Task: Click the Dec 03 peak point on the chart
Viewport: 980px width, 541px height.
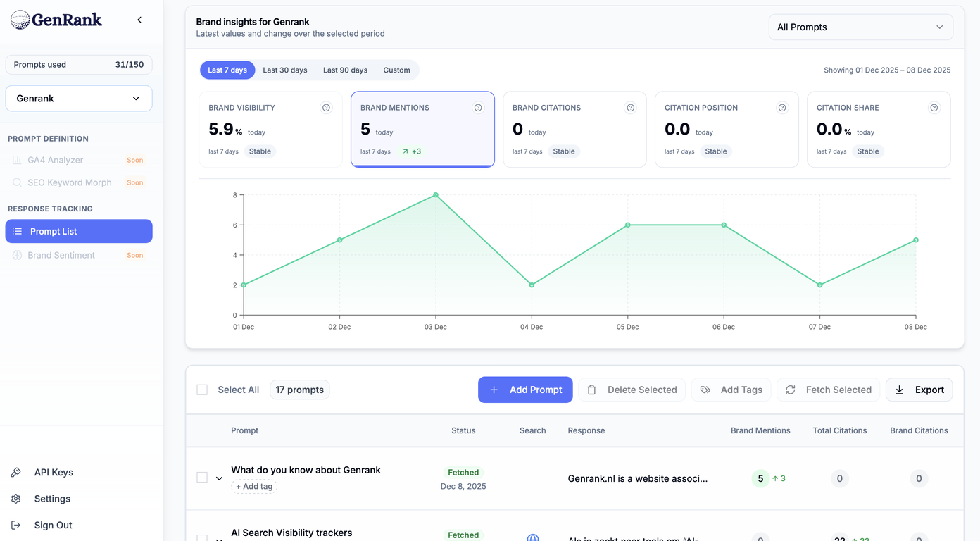Action: [435, 195]
